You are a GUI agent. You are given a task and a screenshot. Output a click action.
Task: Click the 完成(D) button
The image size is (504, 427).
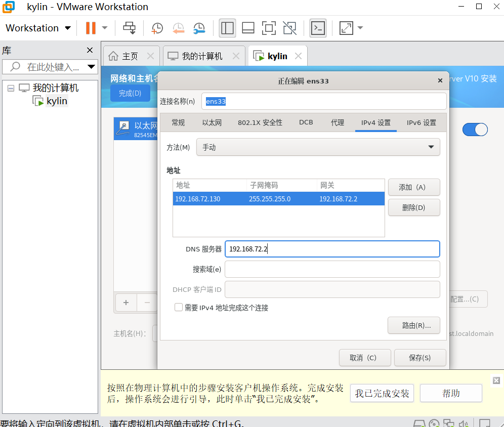coord(130,93)
